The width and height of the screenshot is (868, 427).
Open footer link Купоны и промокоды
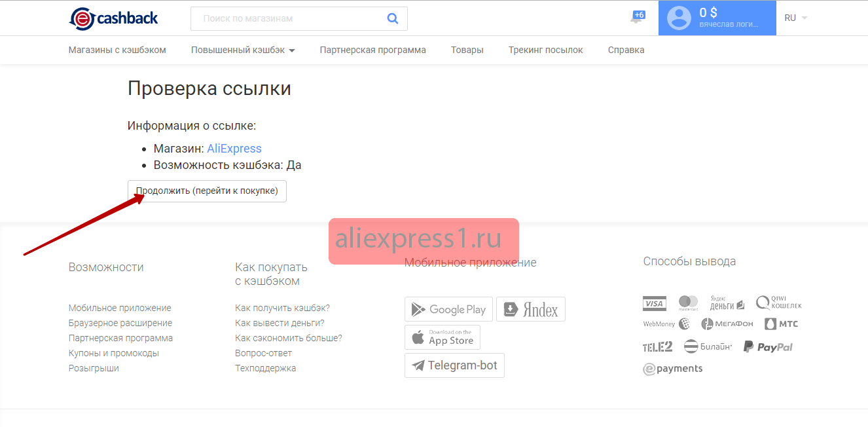(x=114, y=353)
